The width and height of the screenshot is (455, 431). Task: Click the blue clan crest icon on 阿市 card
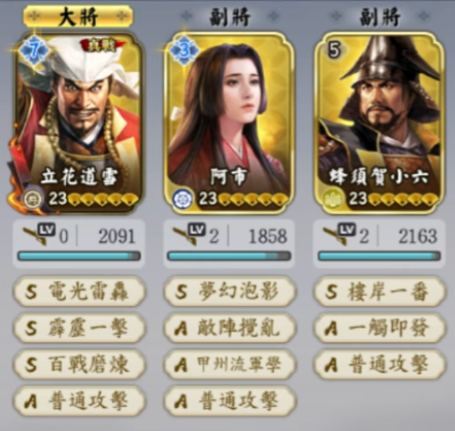pyautogui.click(x=183, y=199)
